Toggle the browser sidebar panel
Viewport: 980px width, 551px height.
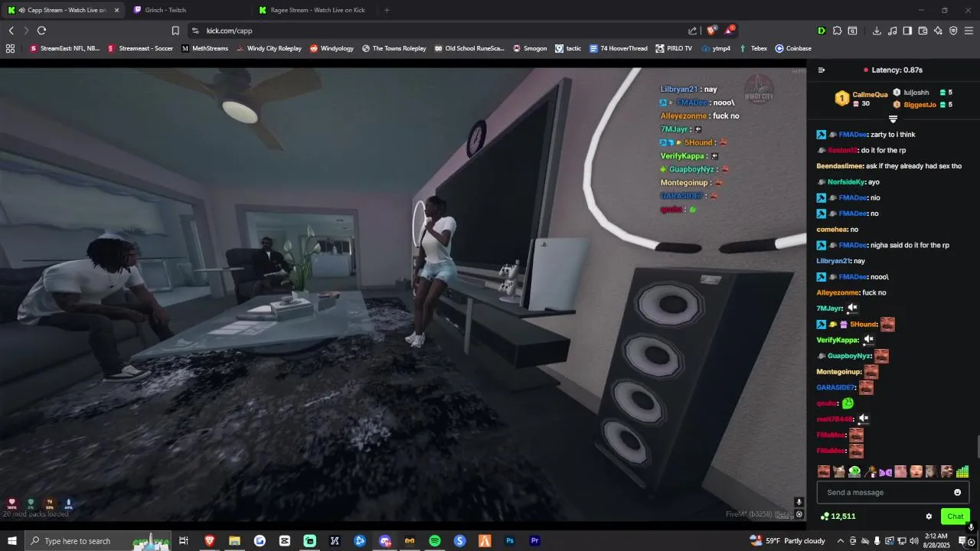pos(907,31)
